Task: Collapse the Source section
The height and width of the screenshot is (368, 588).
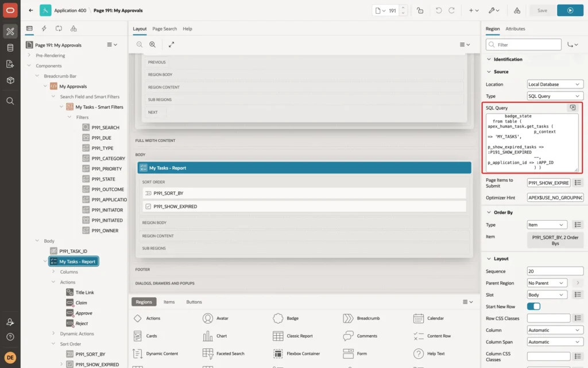Action: coord(489,72)
